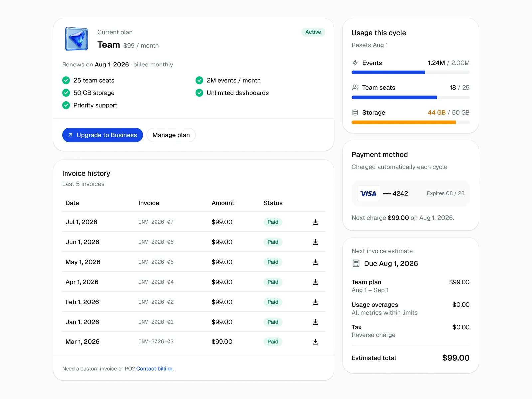
Task: Click the orange Storage usage bar
Action: pyautogui.click(x=411, y=122)
